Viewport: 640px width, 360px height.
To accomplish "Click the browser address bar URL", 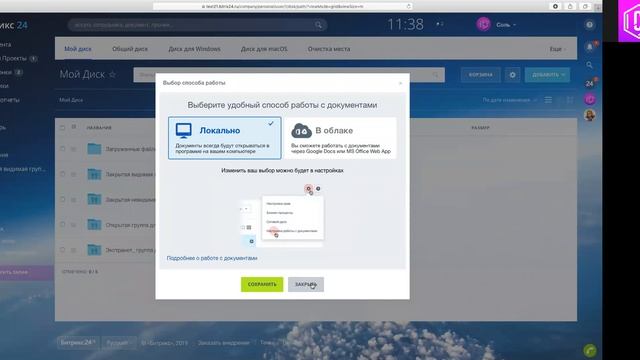I will click(x=282, y=6).
